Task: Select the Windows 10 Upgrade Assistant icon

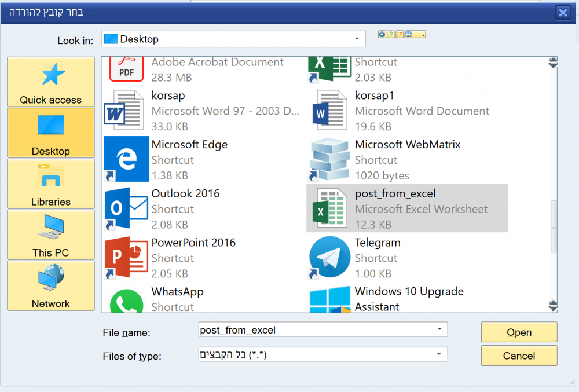Action: (329, 299)
